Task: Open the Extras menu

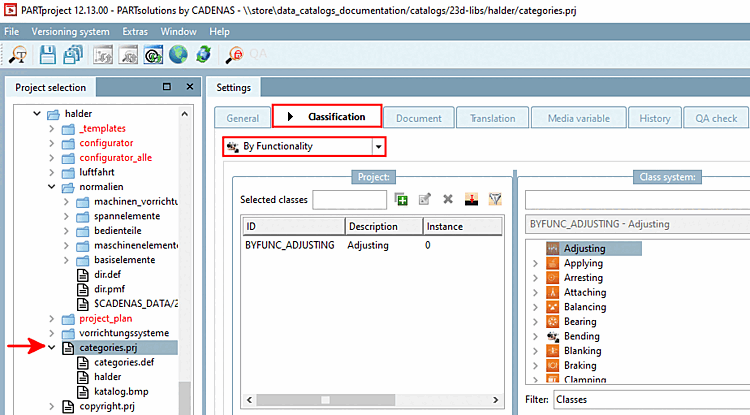Action: (135, 32)
